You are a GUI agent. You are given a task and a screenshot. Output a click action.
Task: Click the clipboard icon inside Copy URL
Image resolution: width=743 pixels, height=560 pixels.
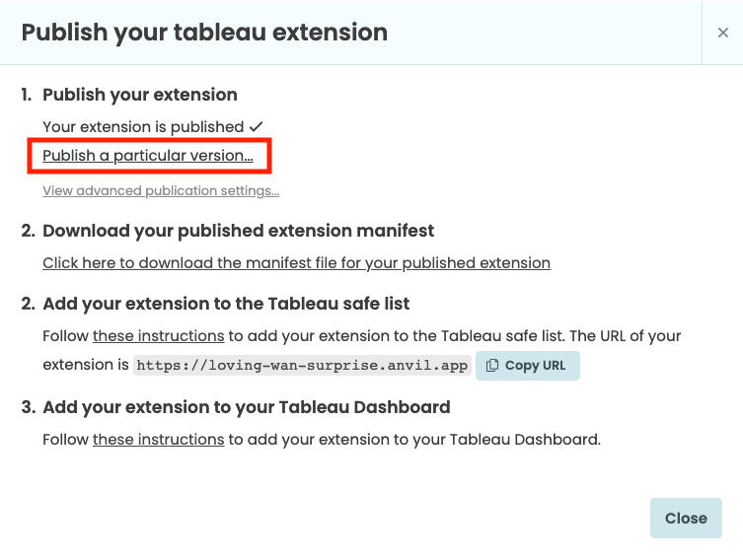[492, 366]
